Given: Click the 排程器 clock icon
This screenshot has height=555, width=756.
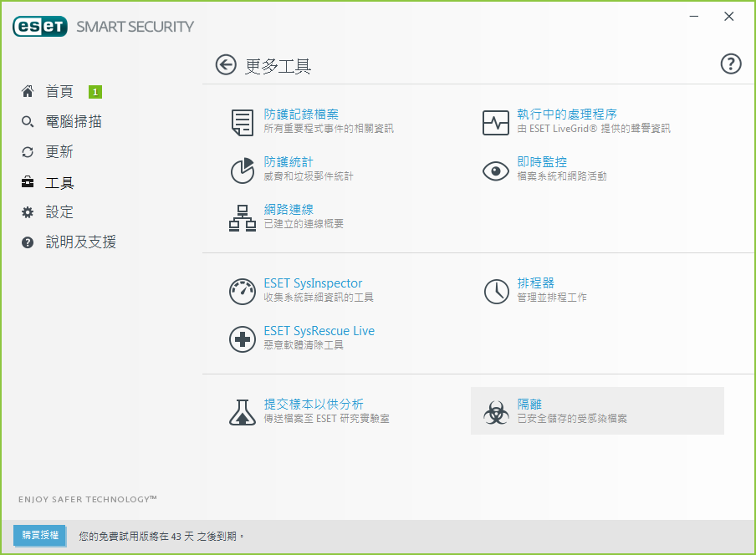Looking at the screenshot, I should pyautogui.click(x=496, y=292).
